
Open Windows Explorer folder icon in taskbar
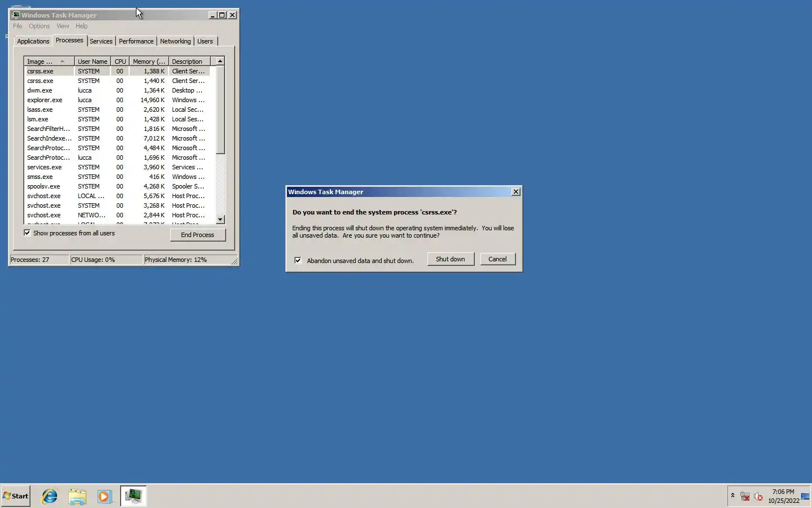pyautogui.click(x=77, y=496)
